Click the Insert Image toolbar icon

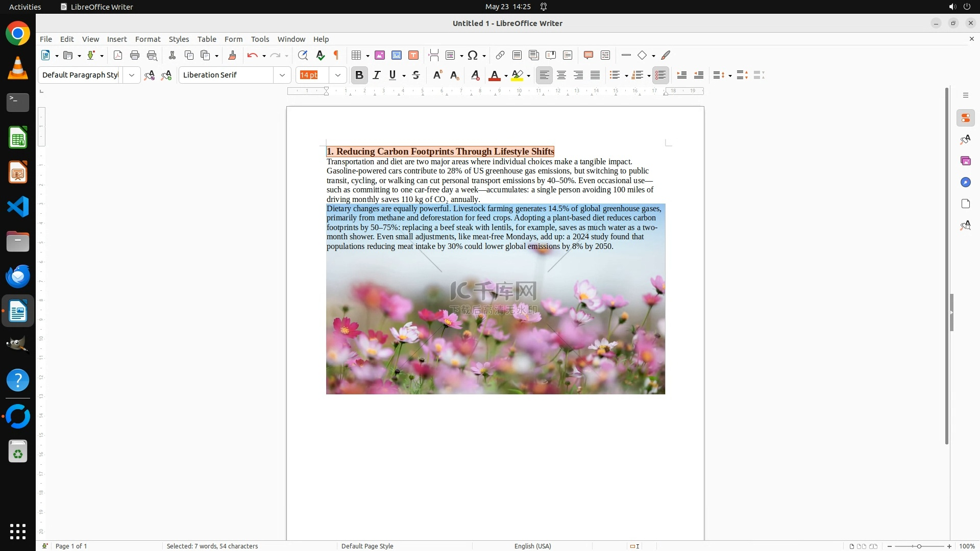tap(380, 55)
